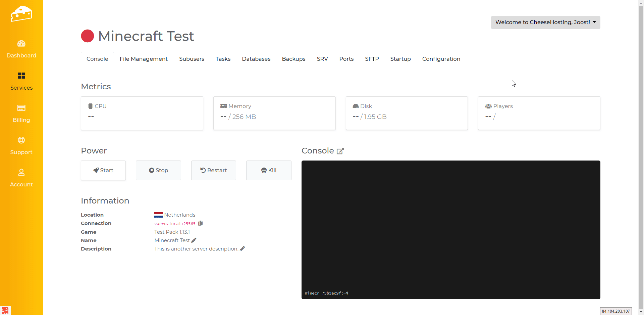The width and height of the screenshot is (644, 315).
Task: Go to Services in the sidebar
Action: [x=21, y=81]
